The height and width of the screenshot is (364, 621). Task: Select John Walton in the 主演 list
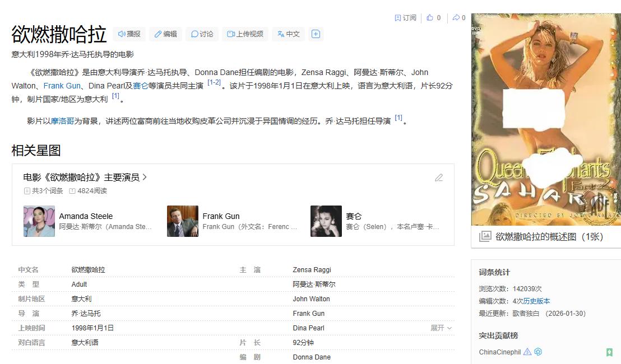[x=311, y=299]
